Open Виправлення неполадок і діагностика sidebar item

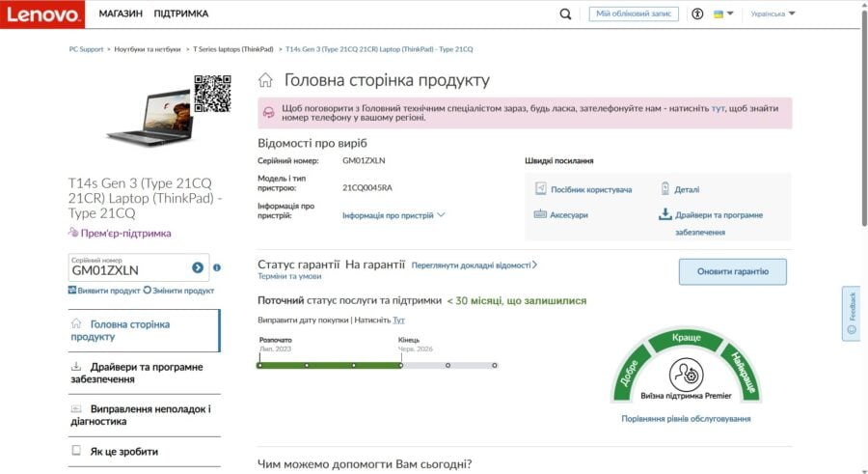144,415
